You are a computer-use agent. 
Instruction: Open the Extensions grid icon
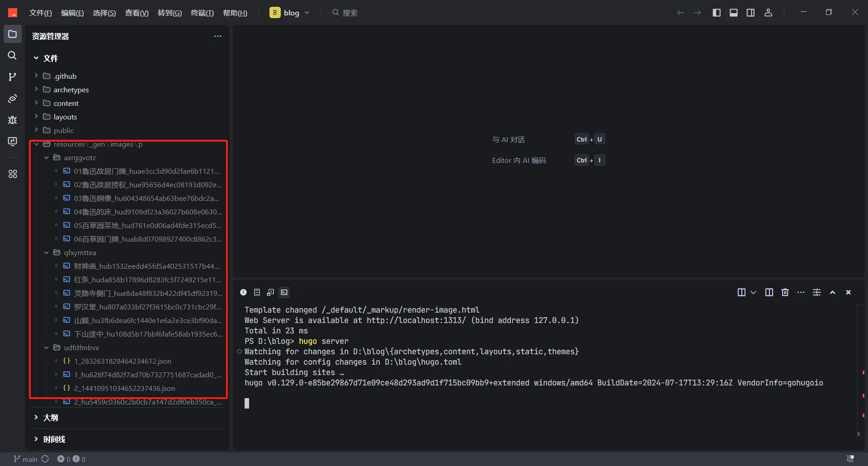click(x=13, y=174)
